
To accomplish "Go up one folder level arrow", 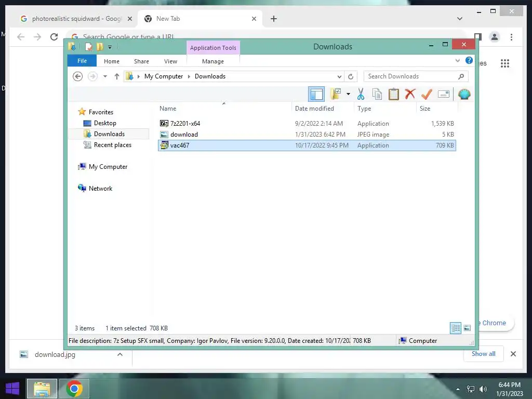I will [x=117, y=76].
